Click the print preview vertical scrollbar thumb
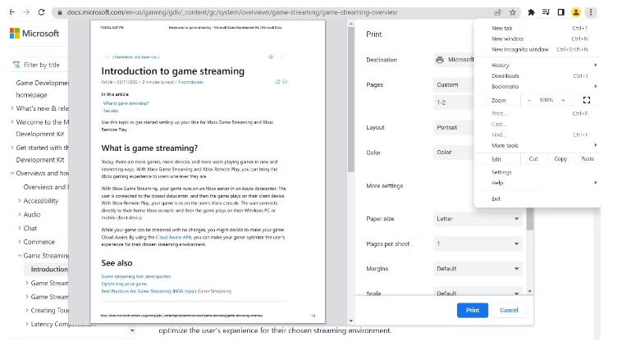The height and width of the screenshot is (364, 622). click(351, 100)
